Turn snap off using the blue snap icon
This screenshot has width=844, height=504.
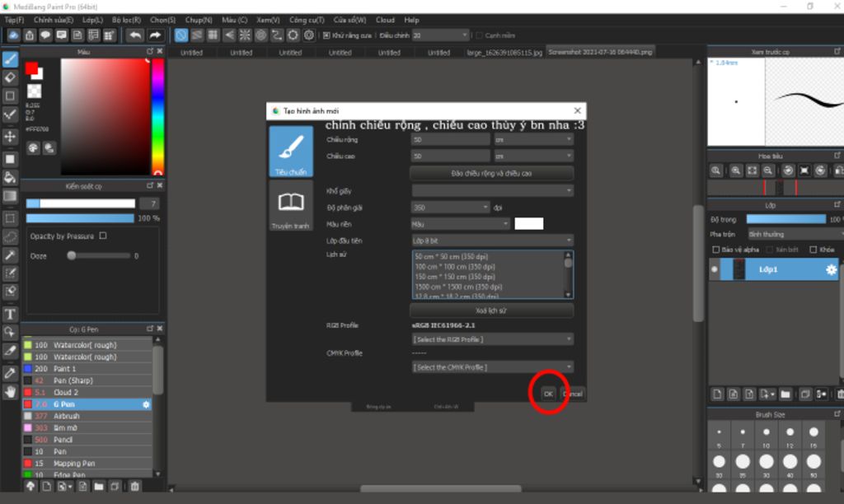(181, 35)
